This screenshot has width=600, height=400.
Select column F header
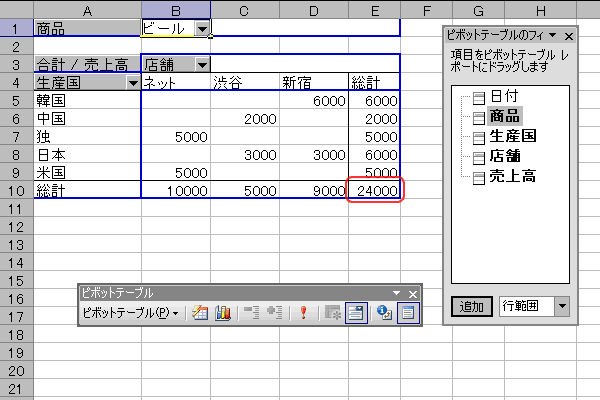(x=426, y=10)
